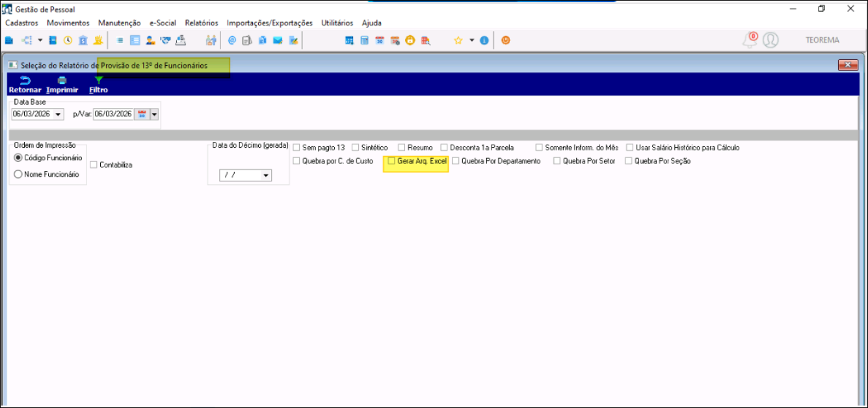Image resolution: width=868 pixels, height=408 pixels.
Task: Expand the Data Base date dropdown
Action: point(59,115)
